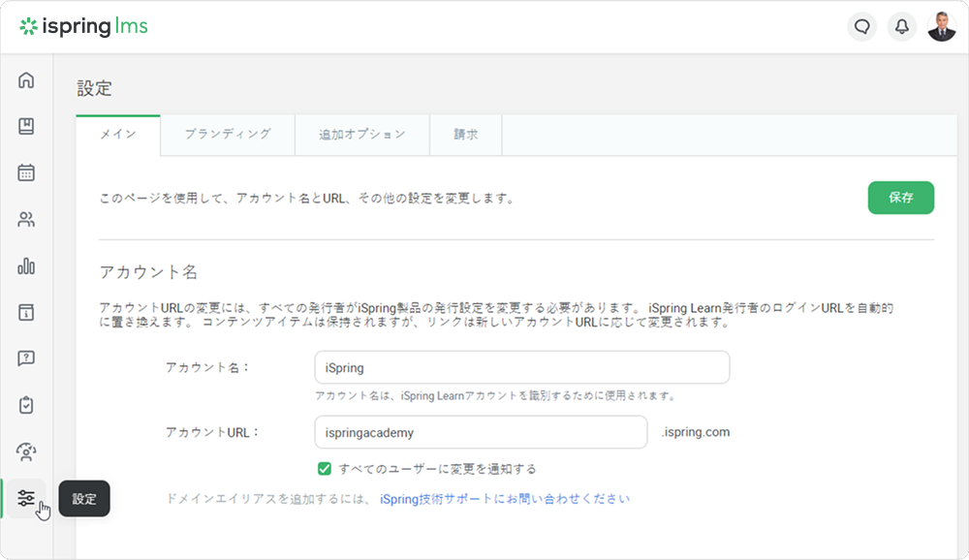Click the user profile avatar
Image resolution: width=969 pixels, height=560 pixels.
(x=941, y=26)
